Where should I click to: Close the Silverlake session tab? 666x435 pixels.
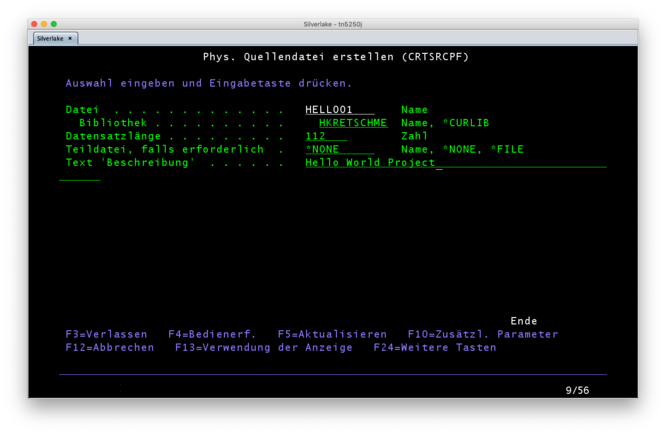[70, 38]
